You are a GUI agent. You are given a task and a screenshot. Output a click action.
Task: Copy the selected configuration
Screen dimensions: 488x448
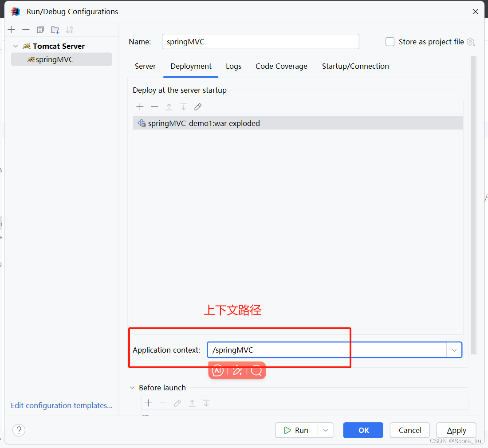40,30
